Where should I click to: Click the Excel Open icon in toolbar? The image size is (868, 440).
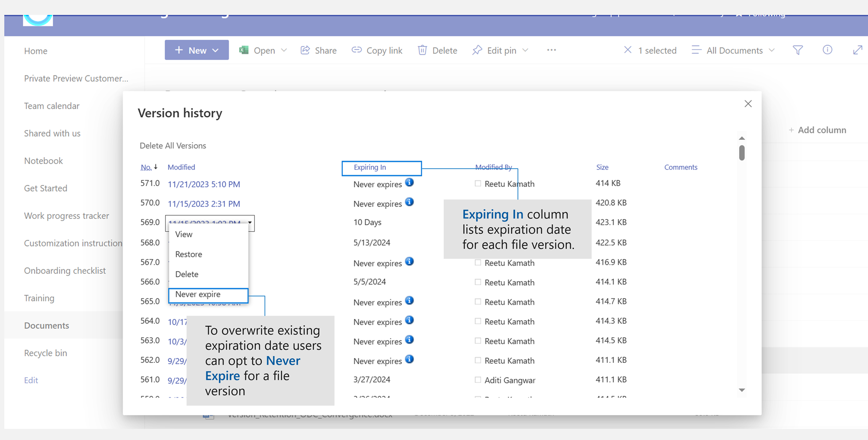(244, 50)
